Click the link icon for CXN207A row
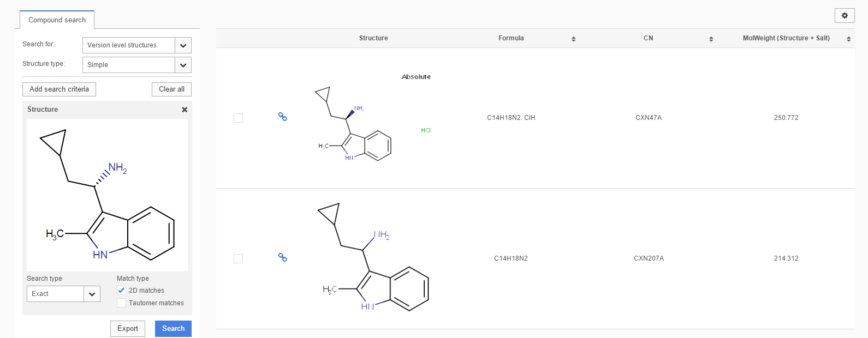 tap(283, 257)
